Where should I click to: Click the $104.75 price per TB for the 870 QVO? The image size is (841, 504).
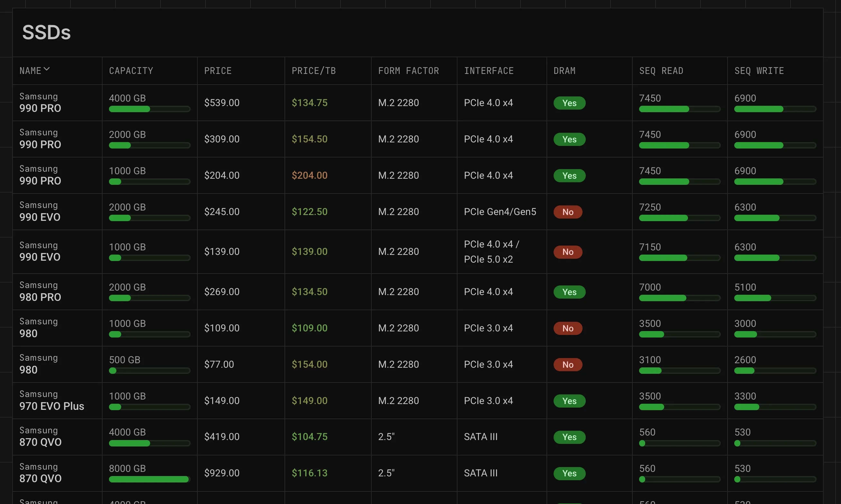310,437
